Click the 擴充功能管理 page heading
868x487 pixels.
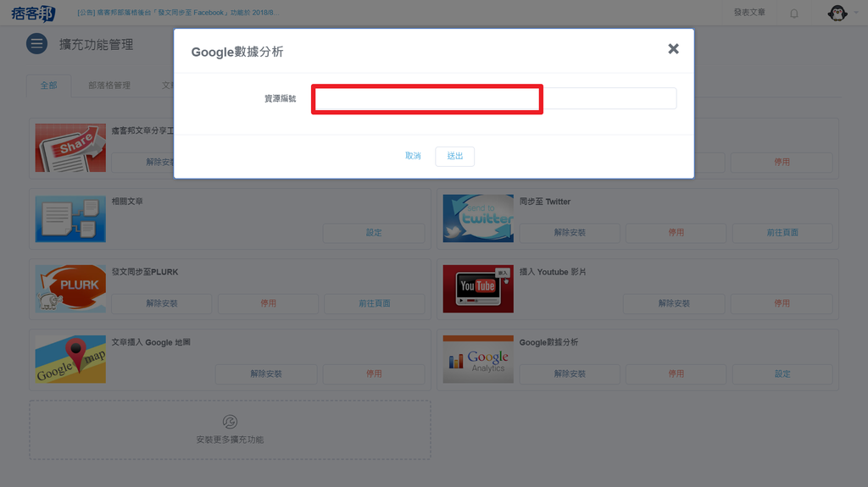click(x=97, y=44)
